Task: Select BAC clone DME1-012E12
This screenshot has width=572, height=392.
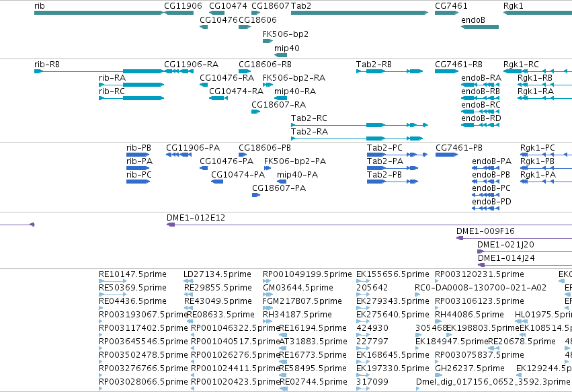Action: pos(196,219)
